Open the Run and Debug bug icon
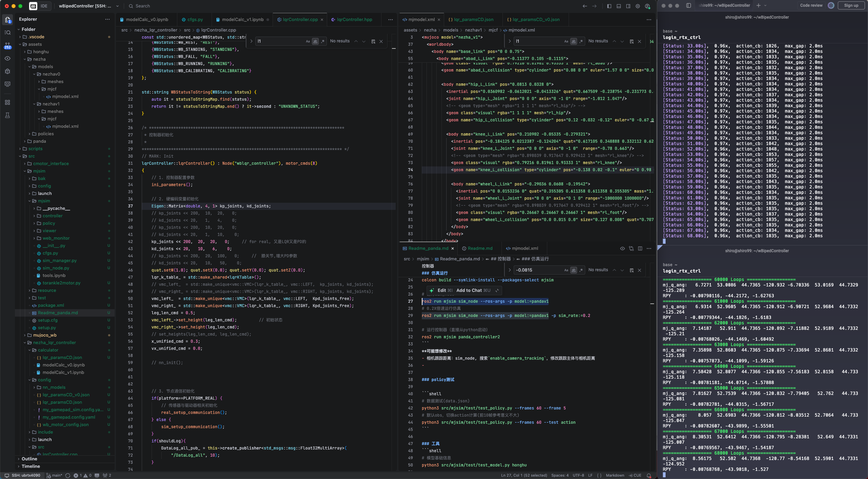Image resolution: width=868 pixels, height=479 pixels. coord(7,71)
